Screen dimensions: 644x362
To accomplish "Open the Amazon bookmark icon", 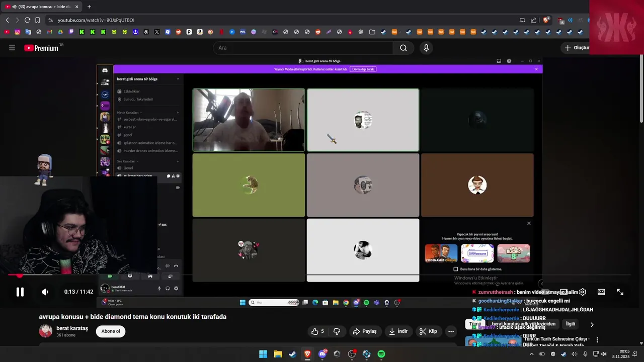I will click(x=200, y=32).
